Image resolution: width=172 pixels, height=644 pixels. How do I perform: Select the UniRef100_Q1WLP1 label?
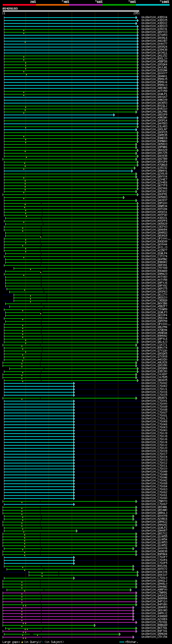coord(154,94)
